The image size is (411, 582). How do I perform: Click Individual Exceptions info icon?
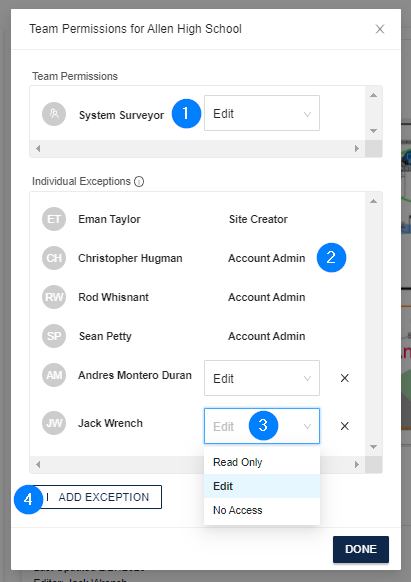coord(139,182)
